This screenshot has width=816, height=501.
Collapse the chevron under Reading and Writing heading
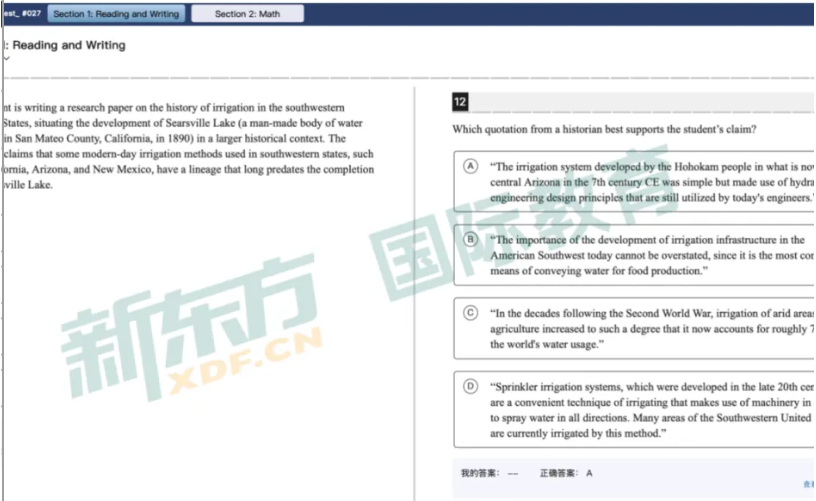pos(6,59)
